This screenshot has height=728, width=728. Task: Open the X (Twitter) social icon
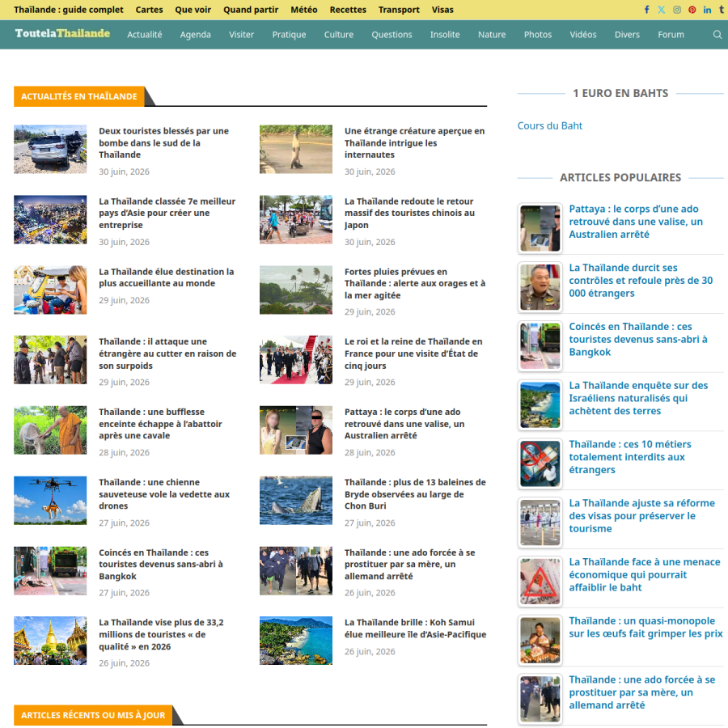(x=661, y=10)
